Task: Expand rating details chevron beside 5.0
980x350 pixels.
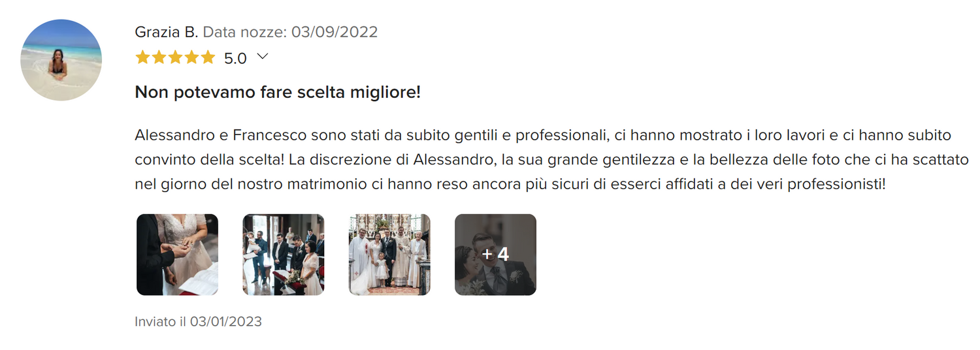Action: pyautogui.click(x=263, y=57)
